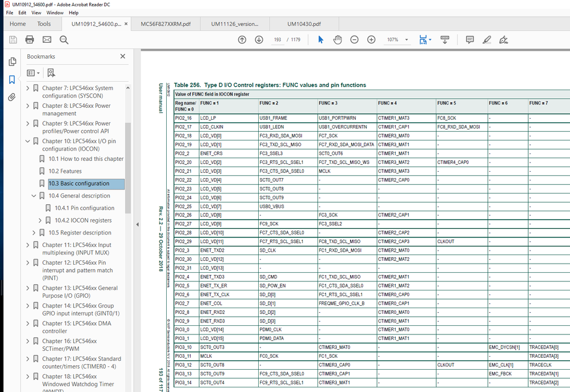Viewport: 570px width, 392px height.
Task: Expand 10.4.2 IOCON registers bookmark
Action: 40,220
